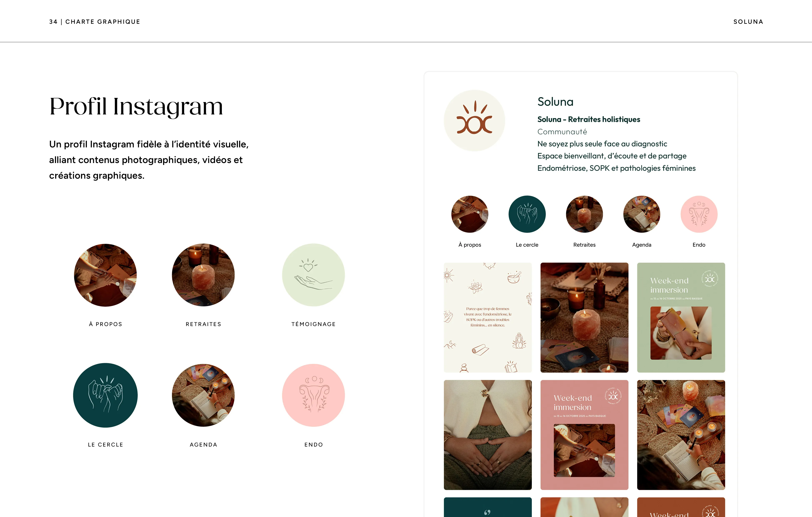The image size is (812, 517).
Task: Click the Soluna sun logo profile picture
Action: [x=475, y=120]
